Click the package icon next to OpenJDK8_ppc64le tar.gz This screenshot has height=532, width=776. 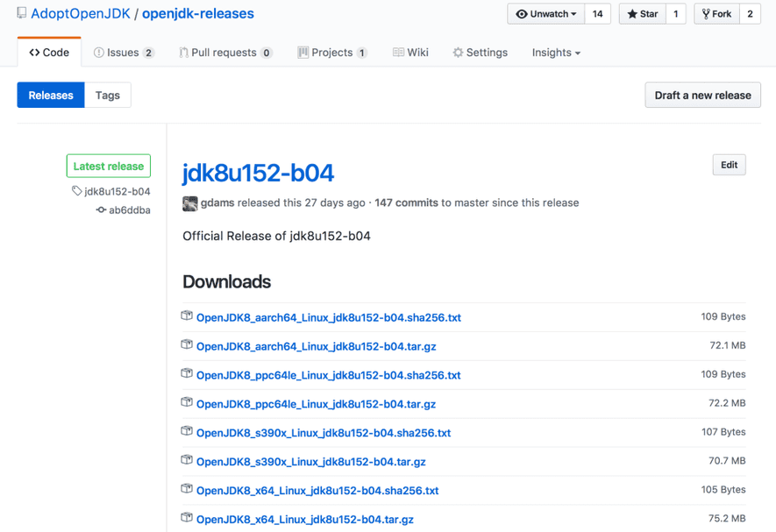[187, 403]
